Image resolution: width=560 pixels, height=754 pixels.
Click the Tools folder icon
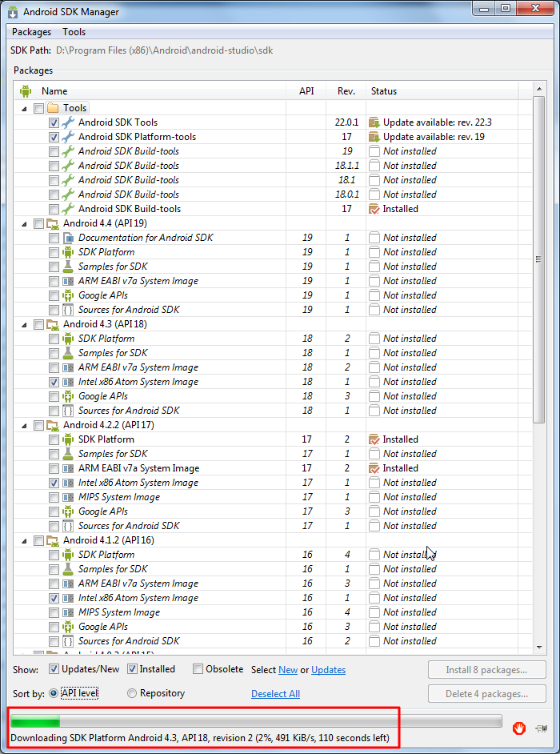(52, 108)
